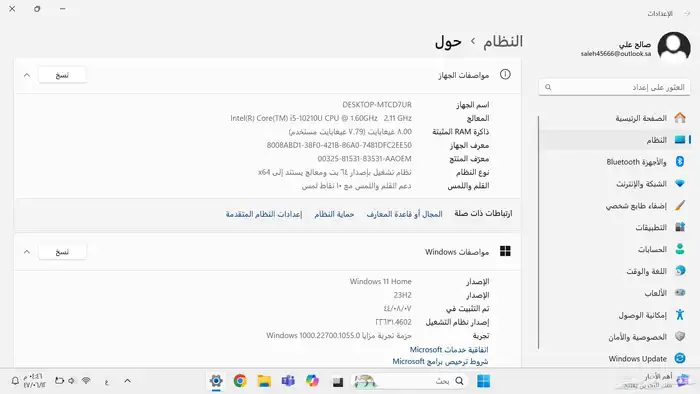Click the version value 23H2
Image resolution: width=700 pixels, height=394 pixels.
click(402, 295)
